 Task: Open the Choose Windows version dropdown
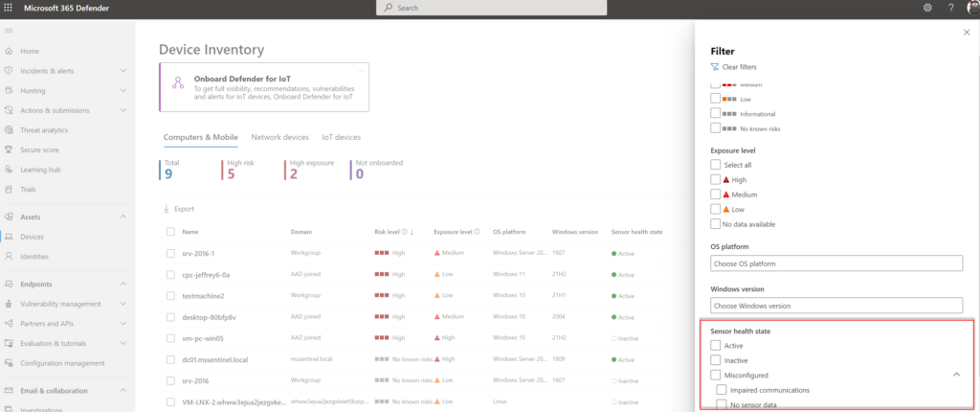click(x=836, y=306)
